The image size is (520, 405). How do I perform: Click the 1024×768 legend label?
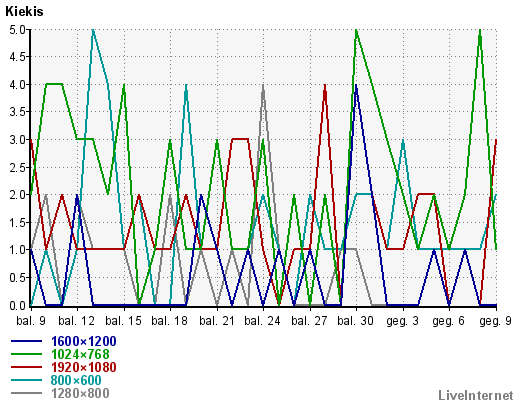(x=80, y=354)
